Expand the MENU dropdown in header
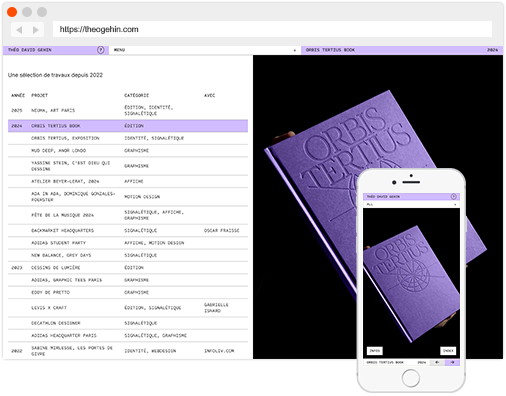The width and height of the screenshot is (506, 396). (205, 50)
